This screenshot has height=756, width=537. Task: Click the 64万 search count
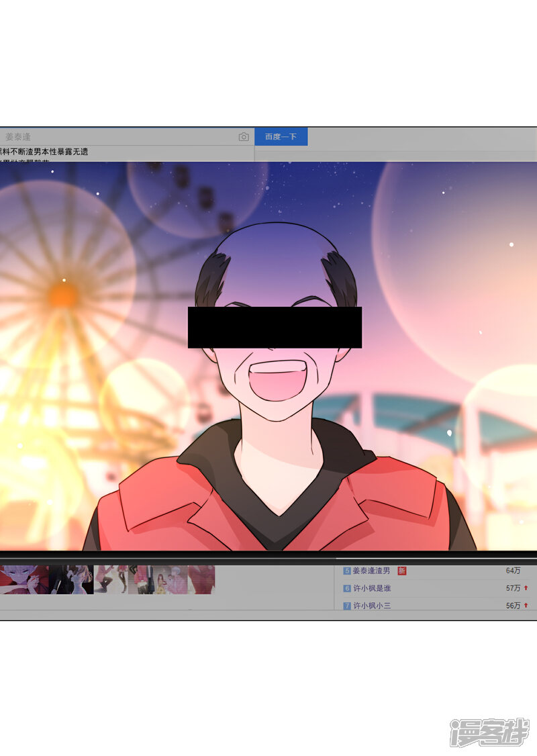coord(513,571)
